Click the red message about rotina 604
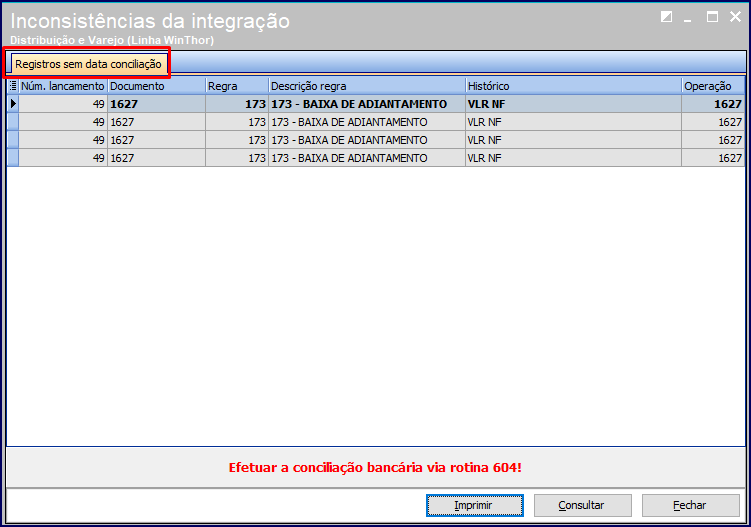 [x=375, y=468]
